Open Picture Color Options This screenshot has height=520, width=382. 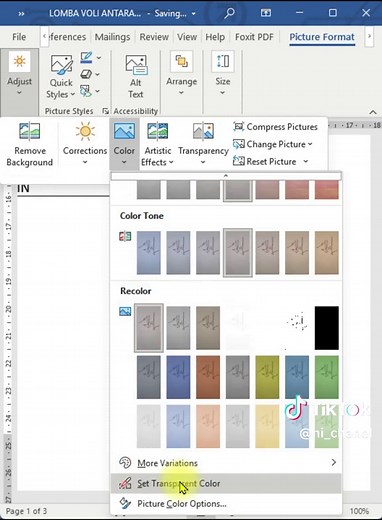point(226,503)
